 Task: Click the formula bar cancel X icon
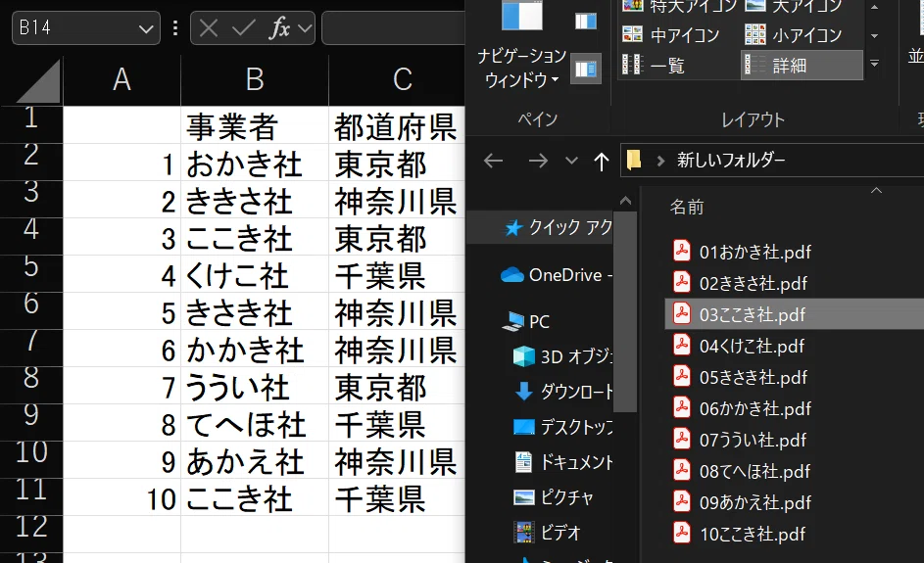coord(209,27)
